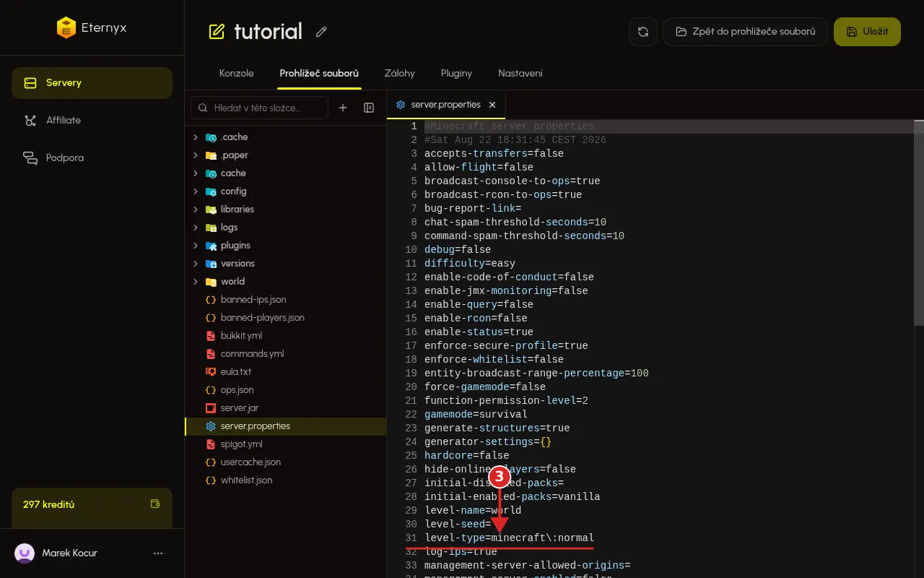Click the Eternyx logo icon

pos(66,28)
